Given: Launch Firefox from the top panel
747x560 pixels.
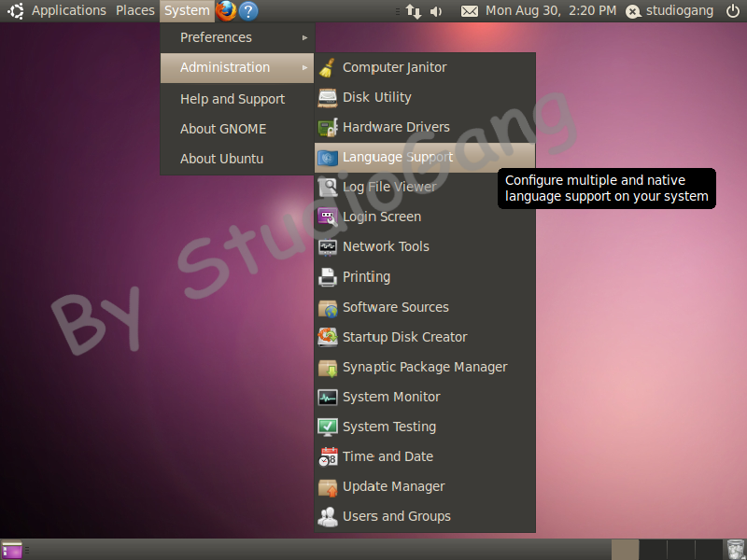Looking at the screenshot, I should pyautogui.click(x=226, y=10).
